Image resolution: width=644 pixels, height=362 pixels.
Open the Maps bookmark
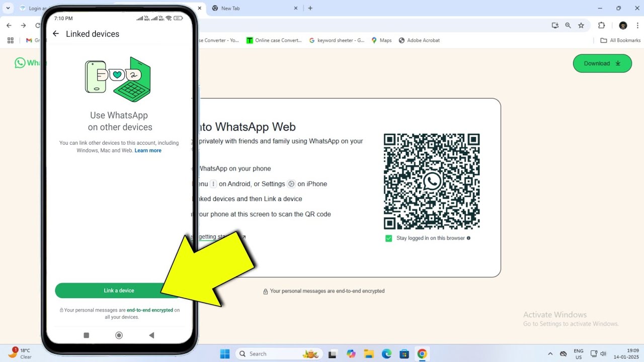point(381,40)
